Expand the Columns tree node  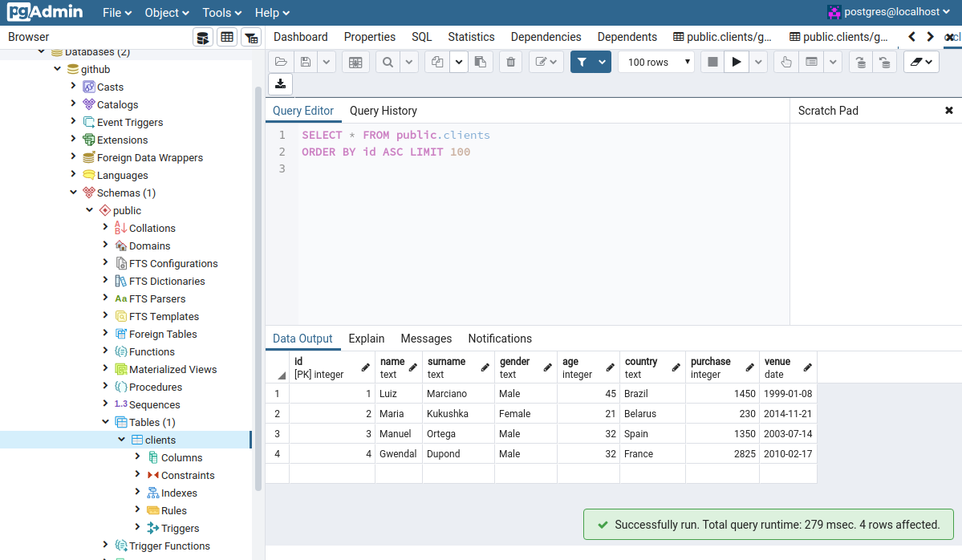pos(137,457)
